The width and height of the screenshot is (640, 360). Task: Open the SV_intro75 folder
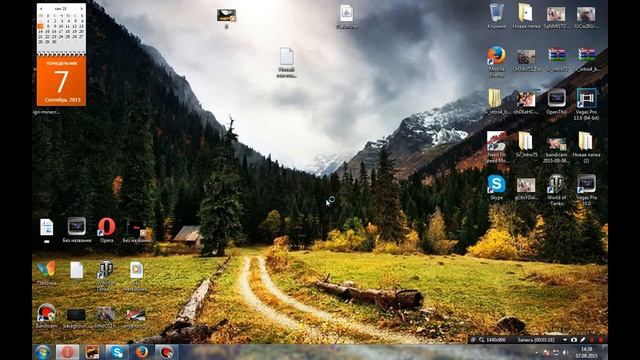point(526,141)
